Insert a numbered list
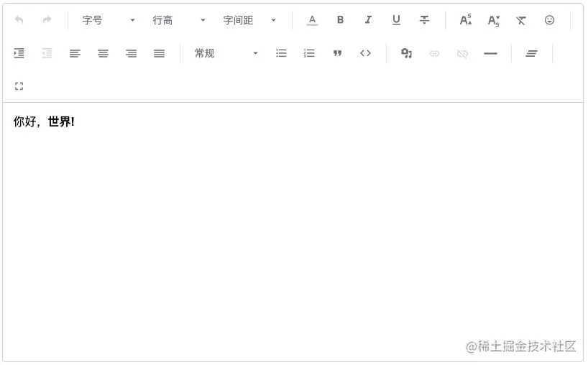Screen dimensions: 588x365 pos(309,53)
